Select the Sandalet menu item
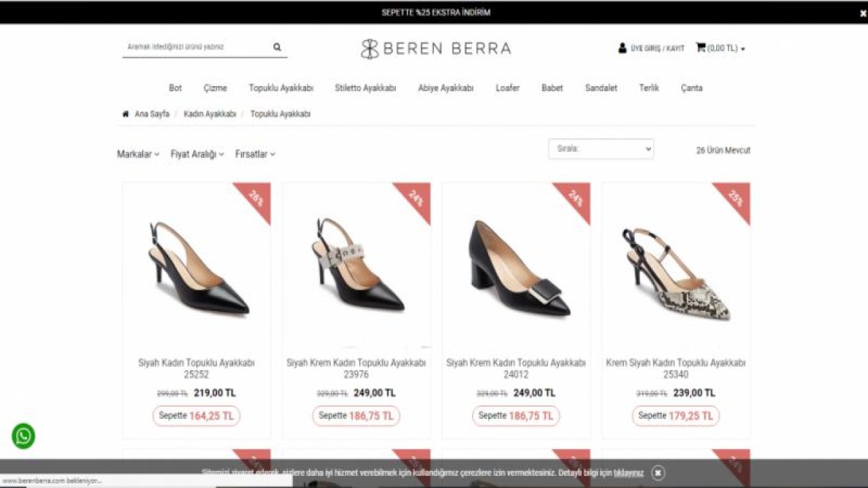The width and height of the screenshot is (868, 488). pyautogui.click(x=601, y=88)
